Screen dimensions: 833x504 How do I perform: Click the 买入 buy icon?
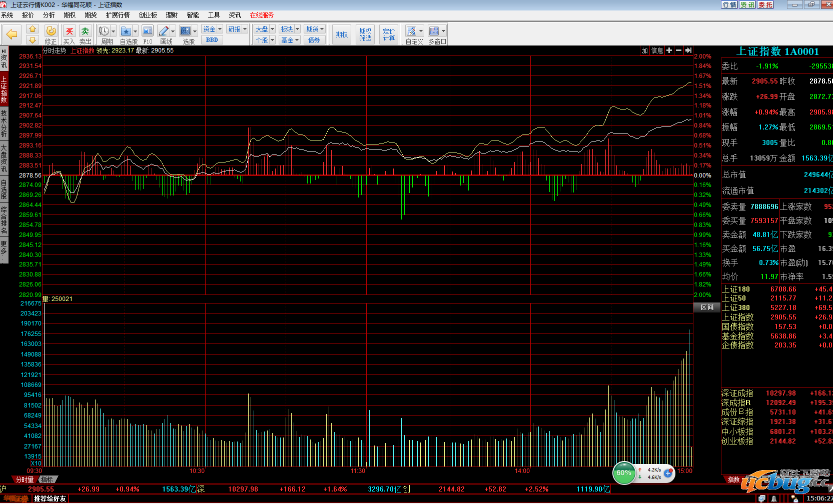pos(69,31)
